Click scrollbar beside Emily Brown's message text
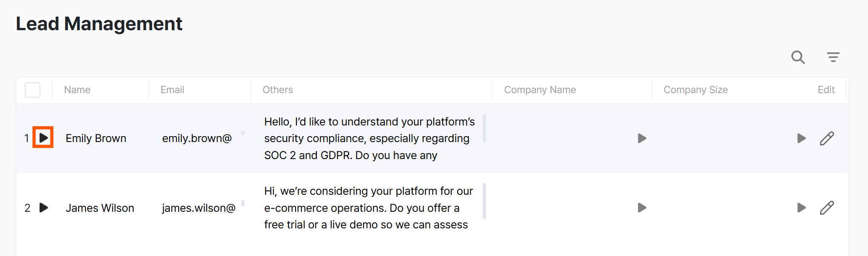 click(484, 128)
